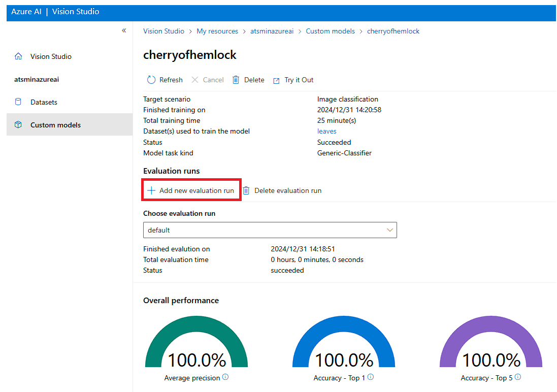The image size is (557, 392).
Task: Click the Finished evalution on label
Action: point(176,249)
